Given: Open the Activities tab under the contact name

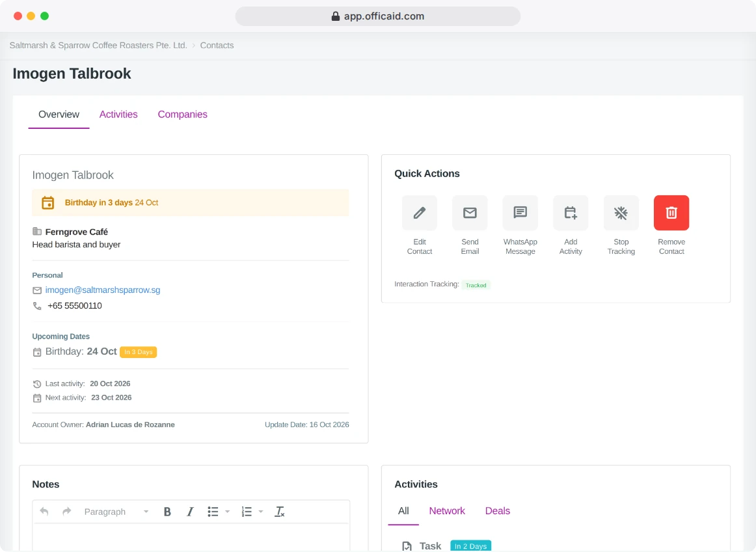Looking at the screenshot, I should coord(118,115).
